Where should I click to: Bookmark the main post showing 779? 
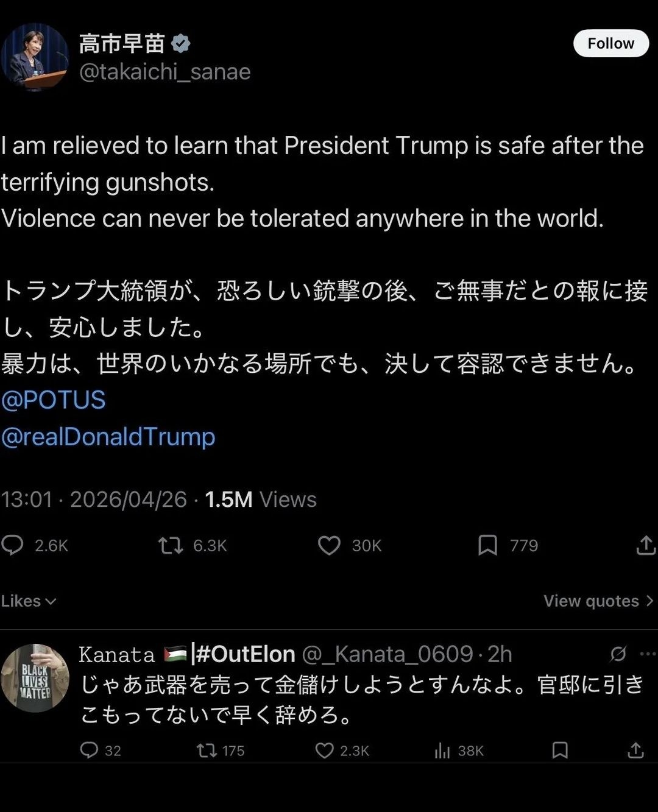point(487,545)
